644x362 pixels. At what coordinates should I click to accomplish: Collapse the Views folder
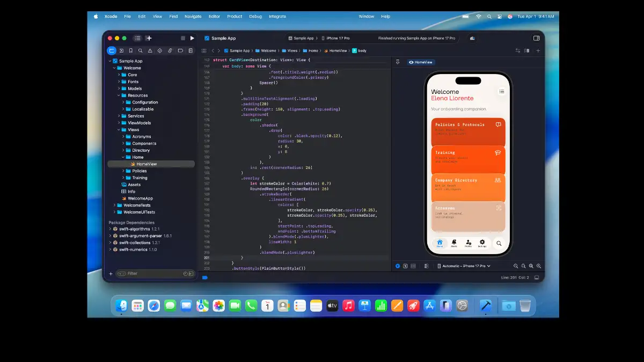tap(119, 130)
